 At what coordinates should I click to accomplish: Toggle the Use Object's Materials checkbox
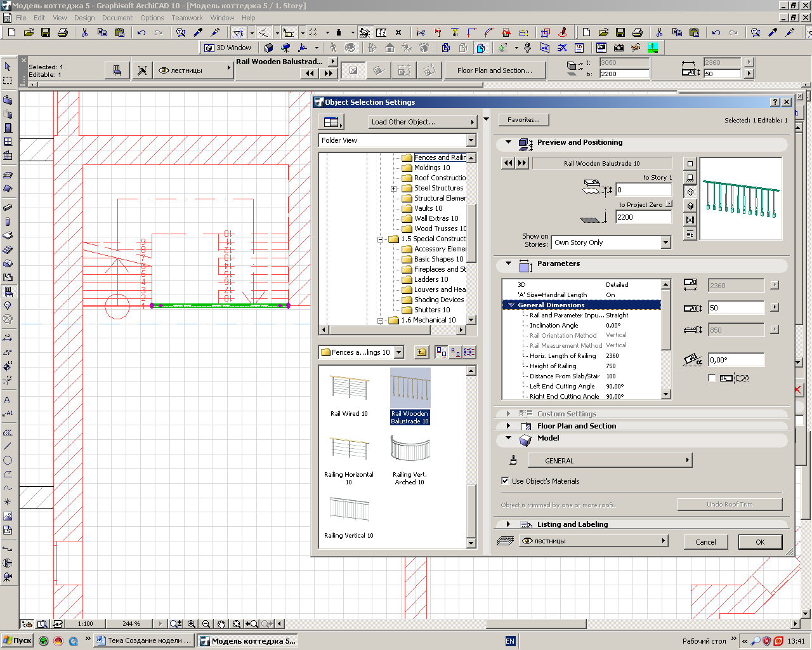coord(506,481)
